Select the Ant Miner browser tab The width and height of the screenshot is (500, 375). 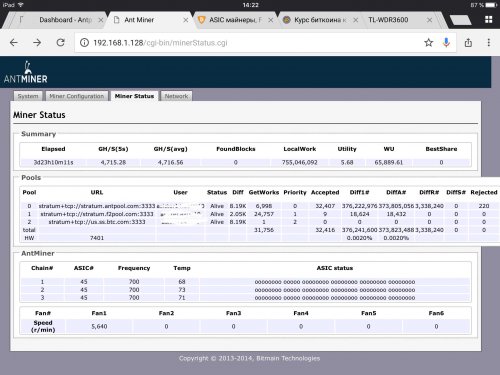click(x=139, y=20)
